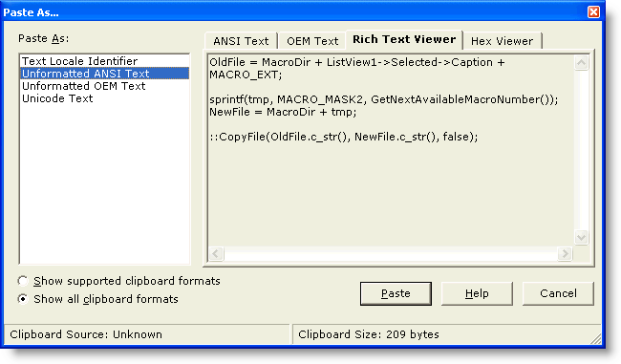621x364 pixels.
Task: Close the Paste As window
Action: coord(593,12)
